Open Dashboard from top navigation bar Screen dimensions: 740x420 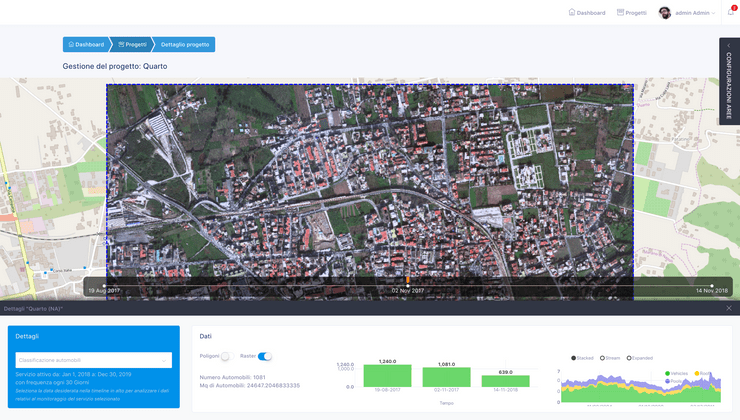click(587, 13)
